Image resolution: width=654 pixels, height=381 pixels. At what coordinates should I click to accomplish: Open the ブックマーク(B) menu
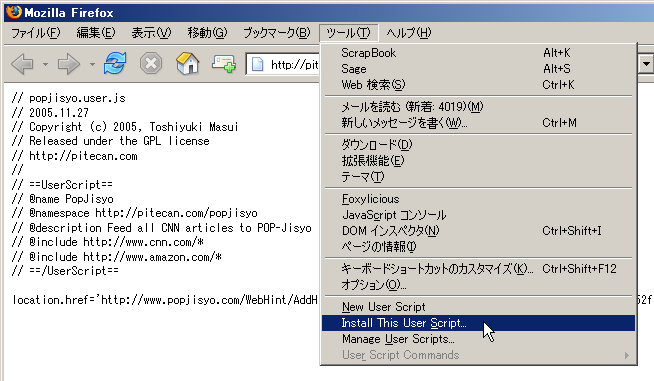[277, 33]
